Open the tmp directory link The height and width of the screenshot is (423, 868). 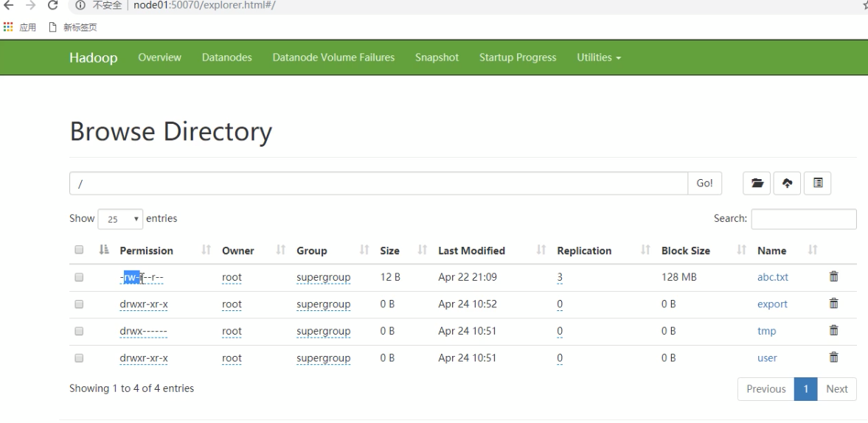pos(767,331)
